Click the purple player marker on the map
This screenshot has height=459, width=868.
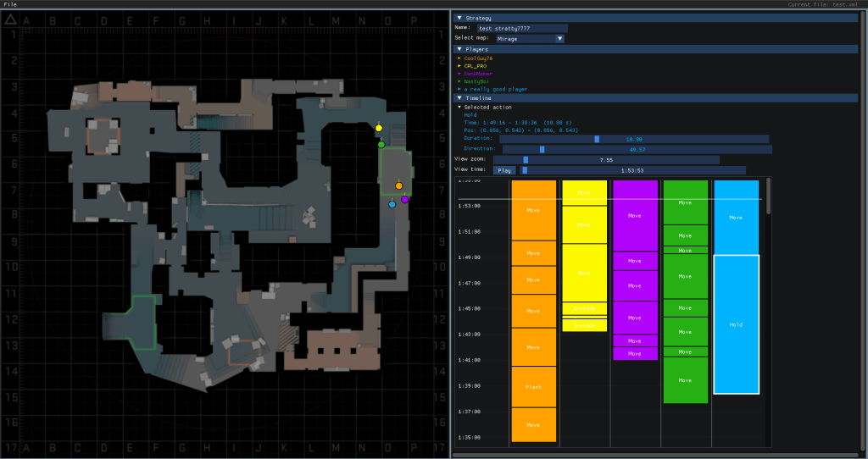[405, 200]
